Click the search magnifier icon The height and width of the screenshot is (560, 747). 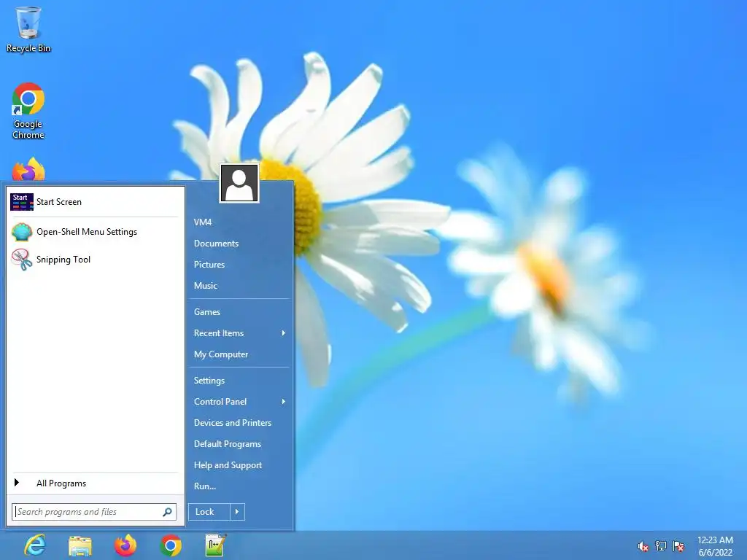pos(167,512)
